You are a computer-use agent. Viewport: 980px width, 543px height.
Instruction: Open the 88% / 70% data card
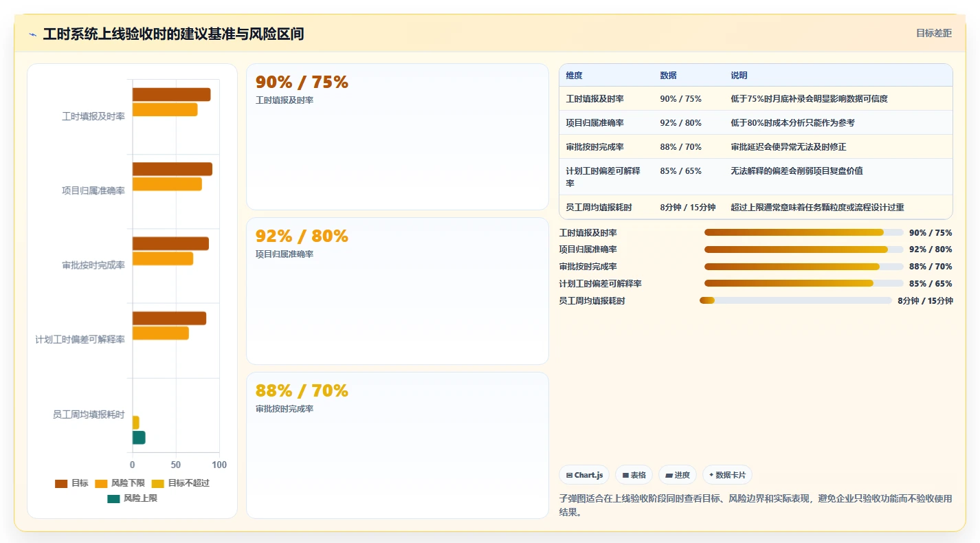397,445
